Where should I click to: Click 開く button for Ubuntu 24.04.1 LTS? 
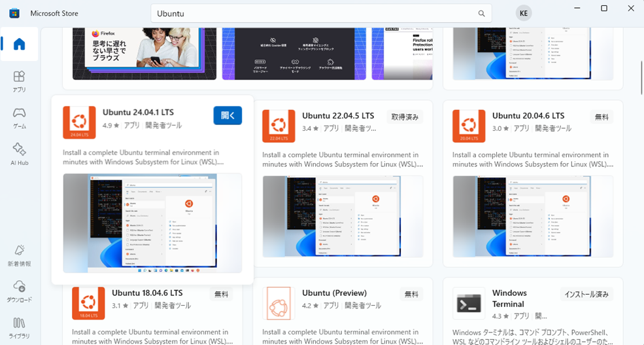point(228,115)
